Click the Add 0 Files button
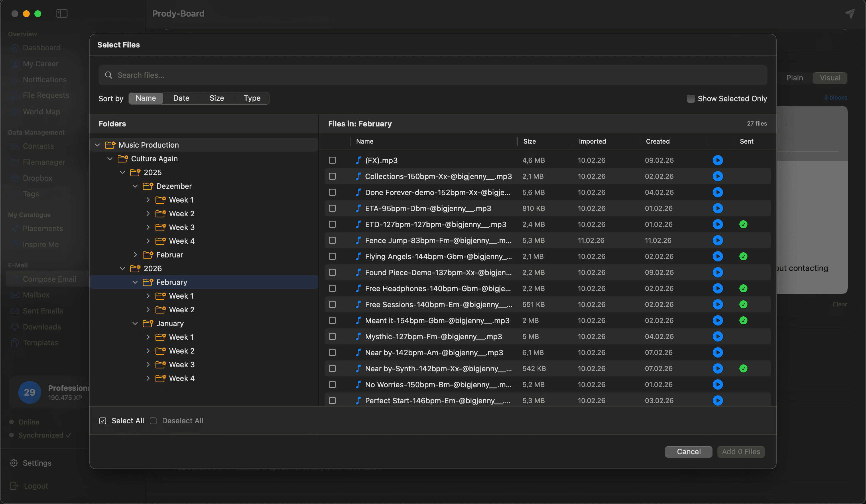The image size is (866, 504). click(x=741, y=451)
